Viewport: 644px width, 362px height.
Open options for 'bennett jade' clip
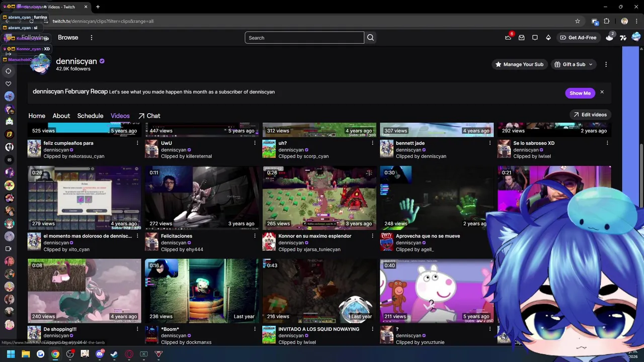(x=490, y=143)
